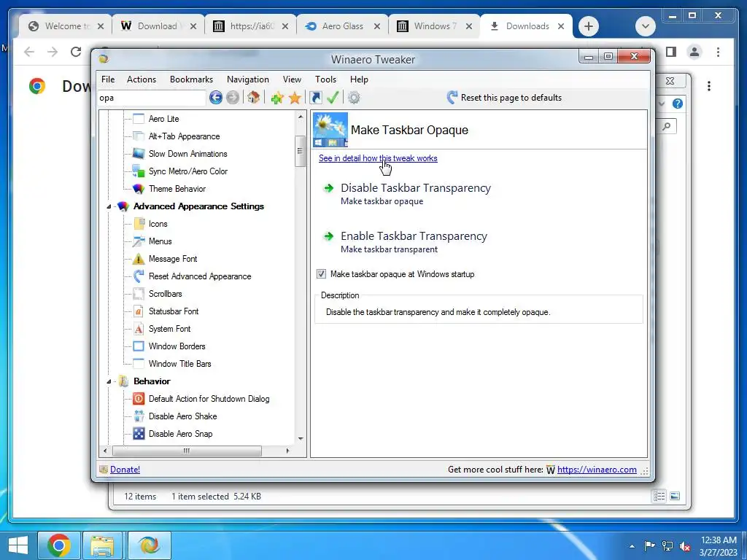Add bookmark with the green plus star icon
Image resolution: width=747 pixels, height=560 pixels.
click(277, 98)
